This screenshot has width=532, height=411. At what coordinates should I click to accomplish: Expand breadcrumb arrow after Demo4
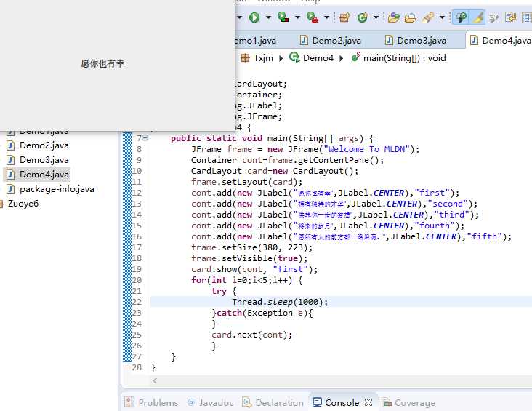342,58
